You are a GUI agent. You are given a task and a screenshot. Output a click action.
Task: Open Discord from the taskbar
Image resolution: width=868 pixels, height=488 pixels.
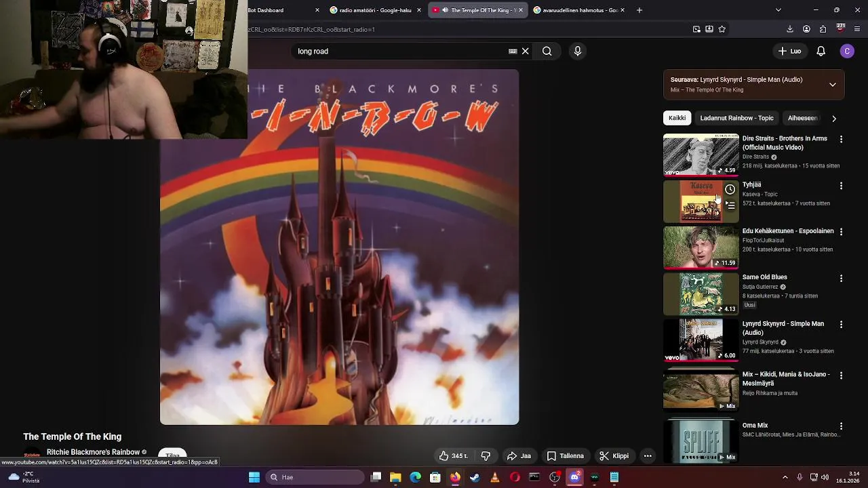pos(574,477)
